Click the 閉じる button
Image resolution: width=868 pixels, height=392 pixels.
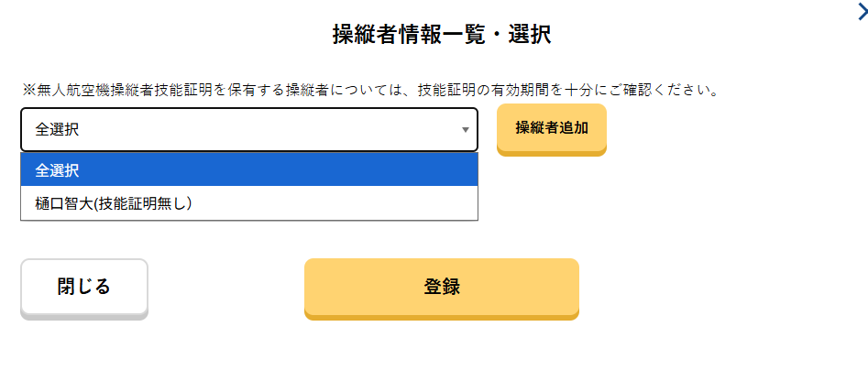click(83, 288)
